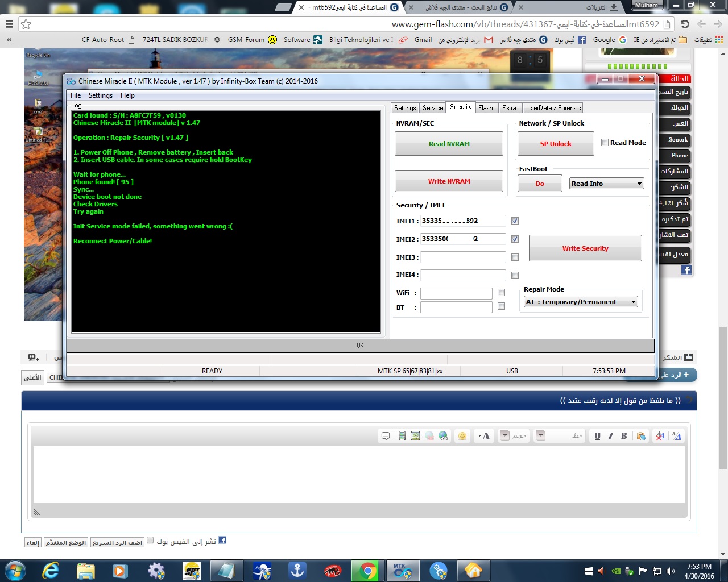Click the remove formatting icon with red X
The height and width of the screenshot is (582, 728).
(660, 436)
